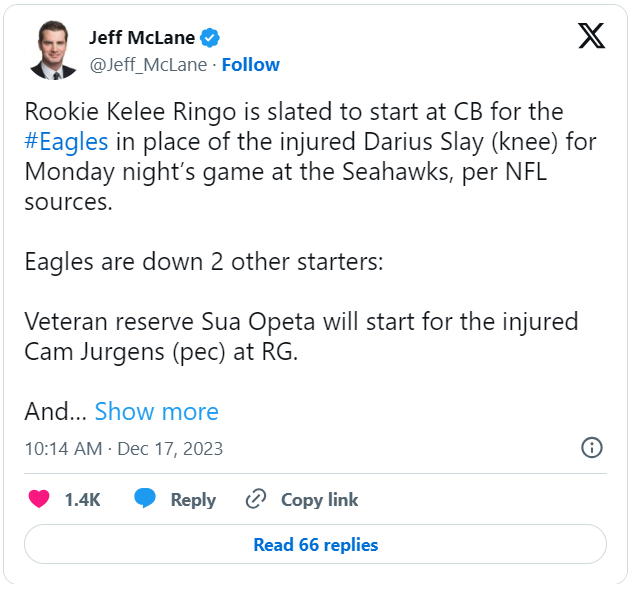Viewport: 635px width, 593px height.
Task: Click the X logo icon
Action: [x=591, y=37]
